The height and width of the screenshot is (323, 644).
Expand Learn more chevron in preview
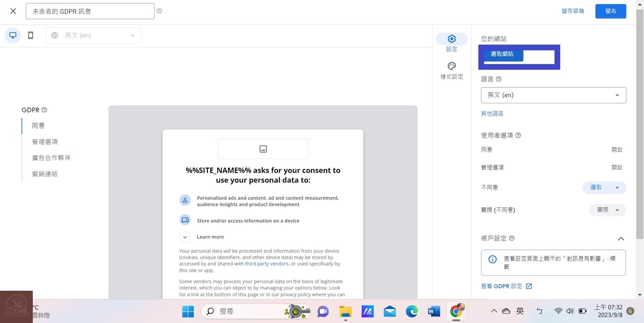tap(185, 237)
